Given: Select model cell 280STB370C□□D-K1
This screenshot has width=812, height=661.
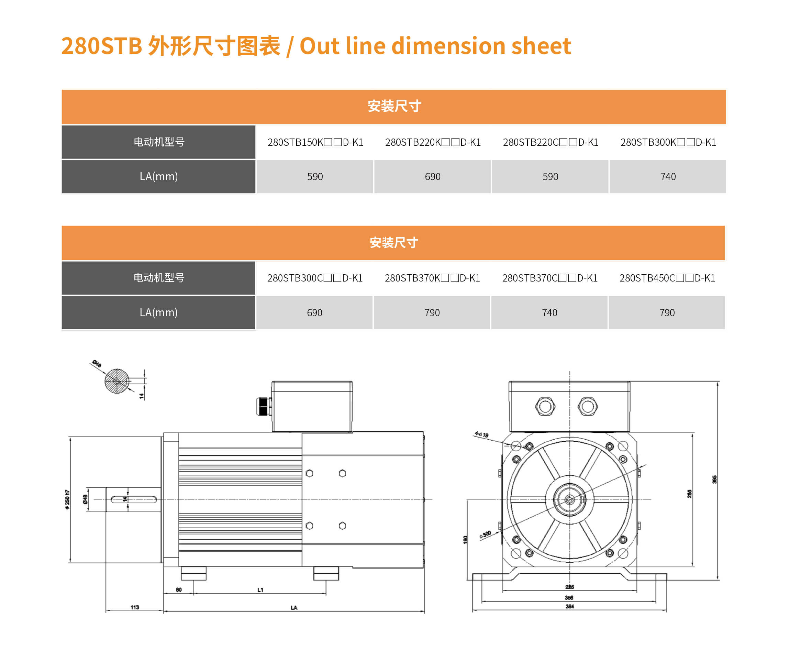Looking at the screenshot, I should [x=549, y=278].
